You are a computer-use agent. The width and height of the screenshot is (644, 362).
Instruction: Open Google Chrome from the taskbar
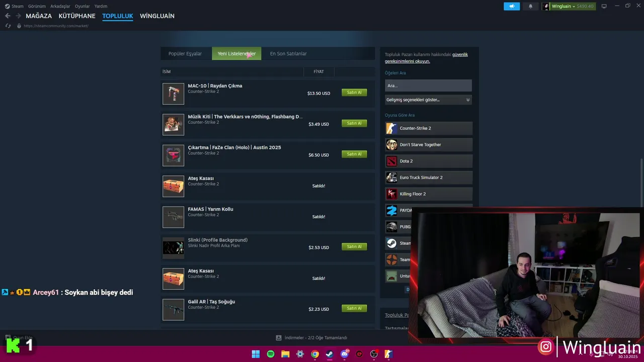315,354
